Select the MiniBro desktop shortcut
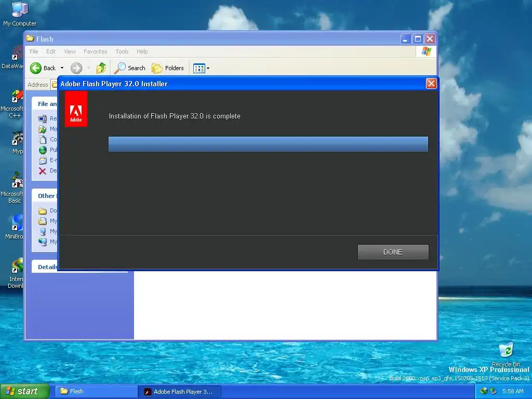Viewport: 532px width, 399px height. click(x=14, y=228)
